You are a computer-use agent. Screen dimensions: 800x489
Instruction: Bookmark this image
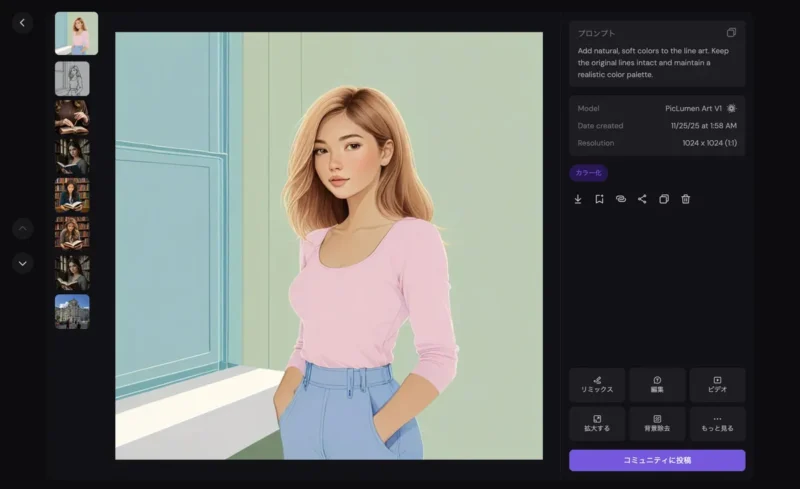tap(599, 199)
